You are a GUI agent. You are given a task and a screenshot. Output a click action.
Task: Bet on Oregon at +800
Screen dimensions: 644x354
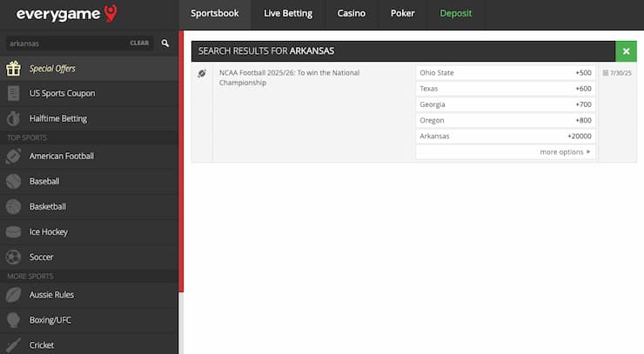tap(506, 120)
